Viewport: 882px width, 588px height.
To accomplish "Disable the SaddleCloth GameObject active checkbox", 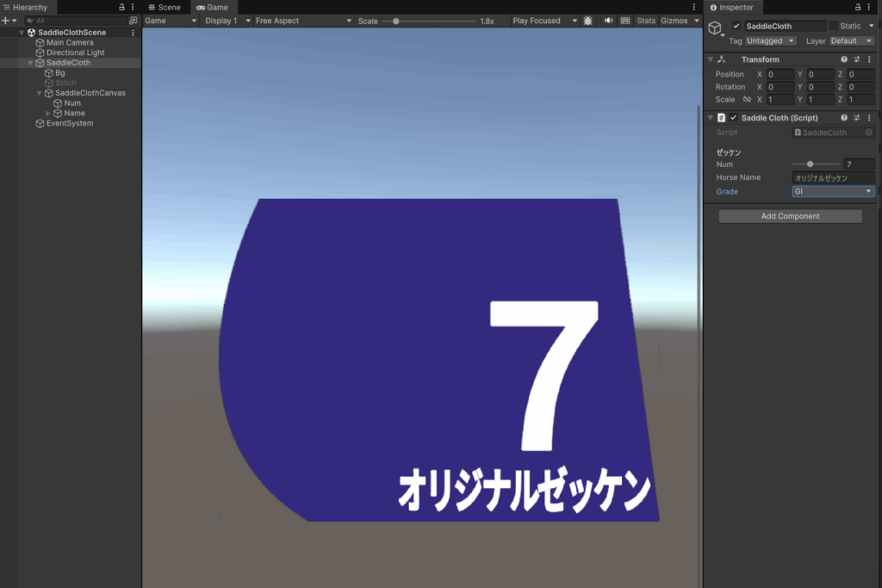I will [736, 26].
